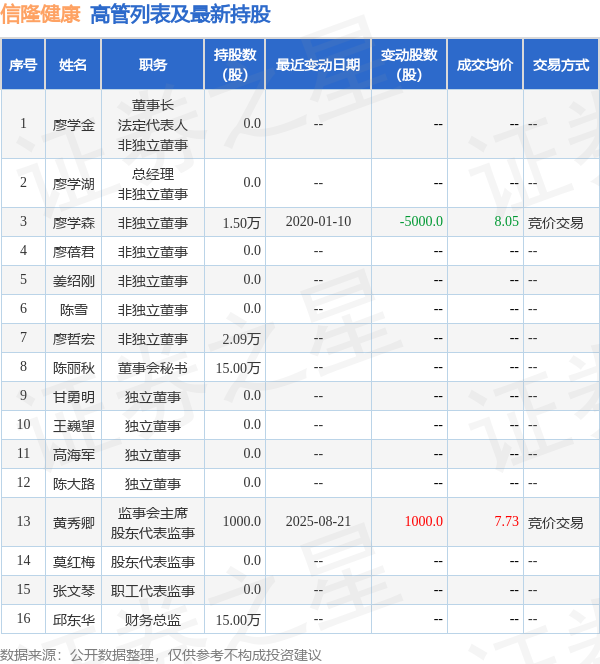Click the name 莫红梅

tap(73, 562)
